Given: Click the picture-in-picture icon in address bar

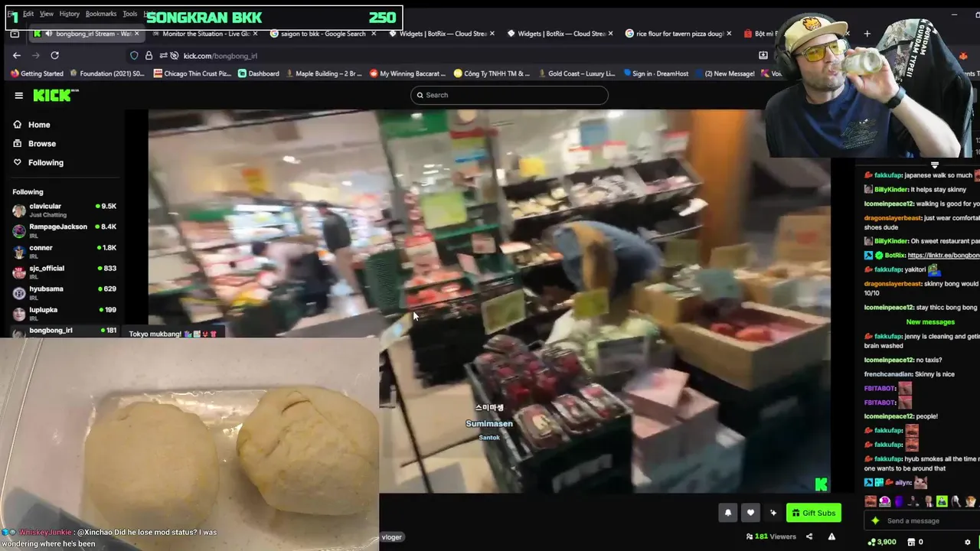Looking at the screenshot, I should (763, 55).
